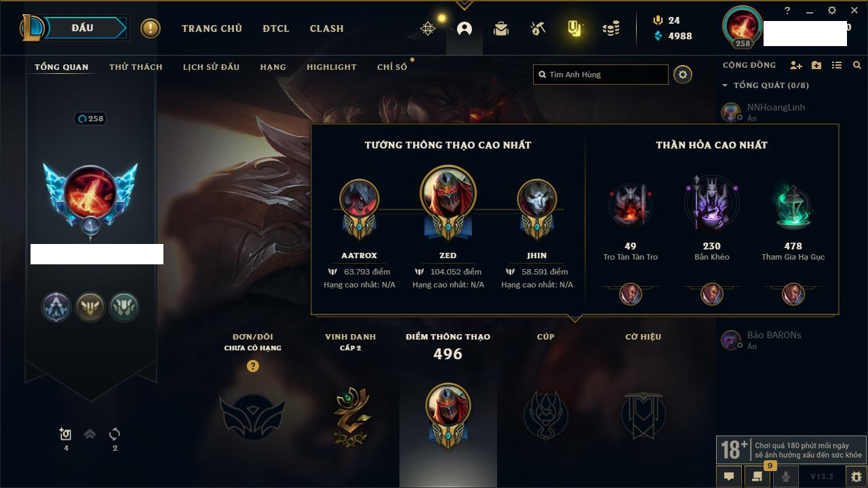Image resolution: width=868 pixels, height=488 pixels.
Task: Open the Profile icon in top navigation
Action: click(465, 28)
